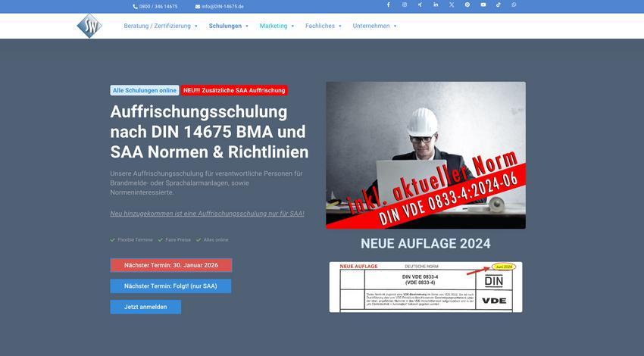Click the 'Flexible Termine' checkmark text

(131, 240)
